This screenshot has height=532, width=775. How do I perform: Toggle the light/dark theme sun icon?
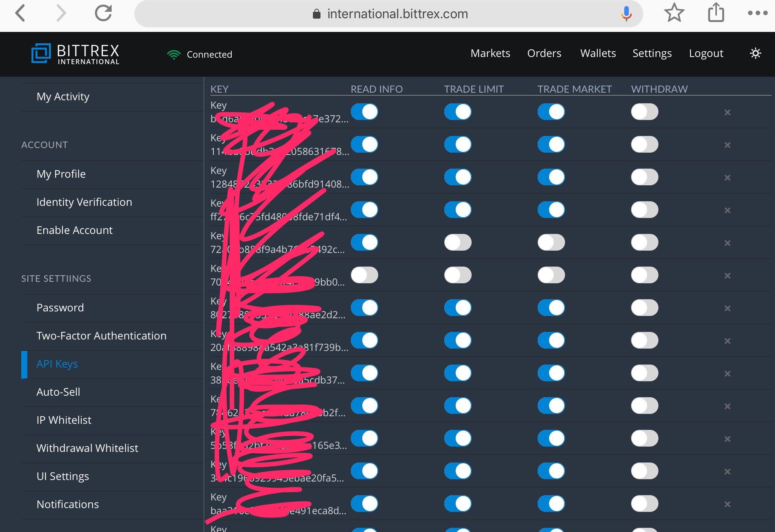point(756,53)
